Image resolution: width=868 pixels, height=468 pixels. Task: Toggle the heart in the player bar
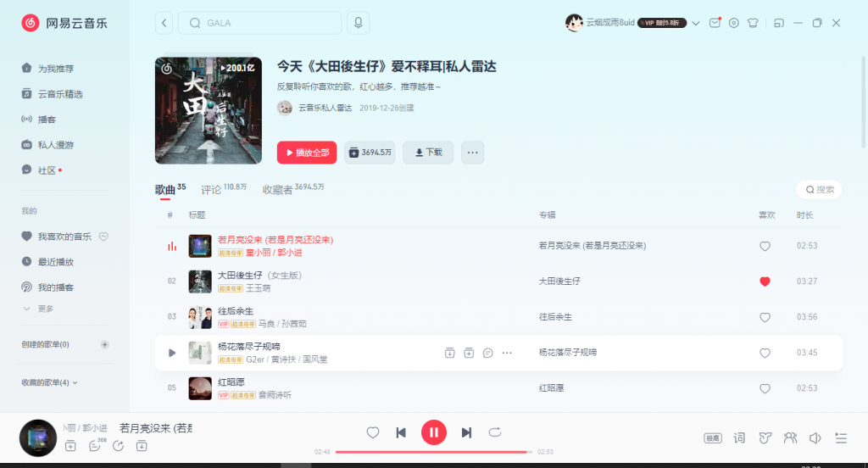click(373, 432)
